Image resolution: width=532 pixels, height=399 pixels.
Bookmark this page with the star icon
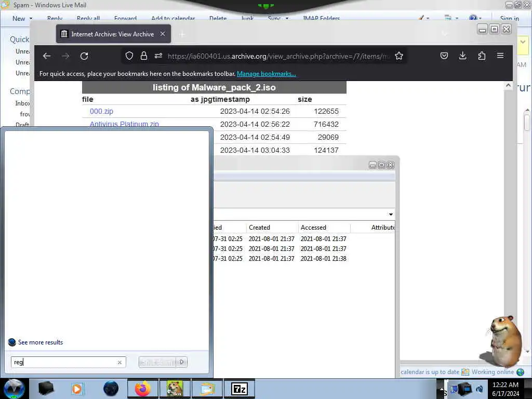(399, 56)
